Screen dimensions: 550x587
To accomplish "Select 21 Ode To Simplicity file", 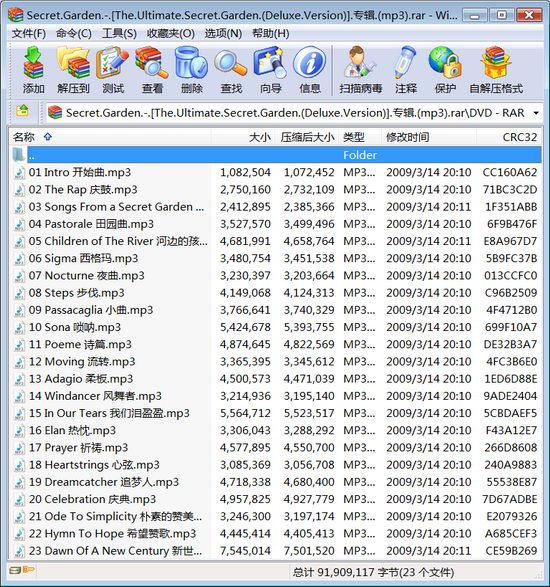I will 276,517.
